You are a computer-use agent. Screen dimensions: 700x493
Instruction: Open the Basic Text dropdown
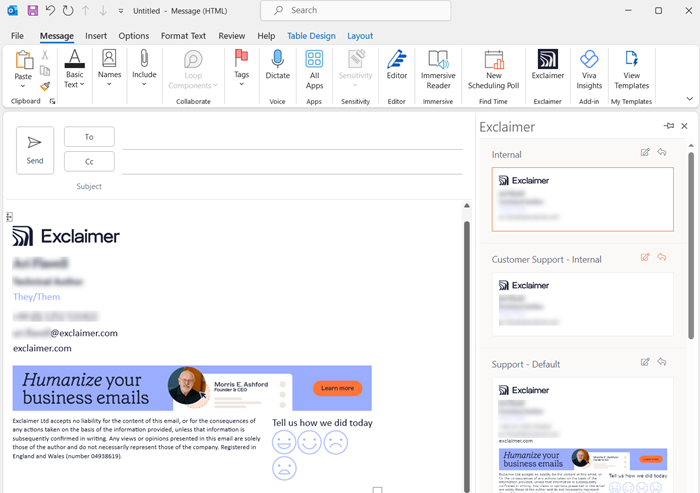click(75, 70)
